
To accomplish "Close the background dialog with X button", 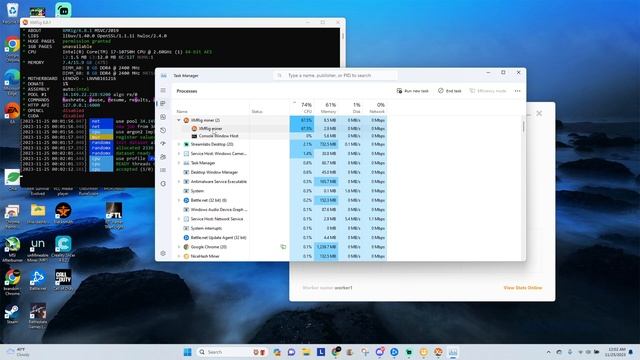I will 539,113.
